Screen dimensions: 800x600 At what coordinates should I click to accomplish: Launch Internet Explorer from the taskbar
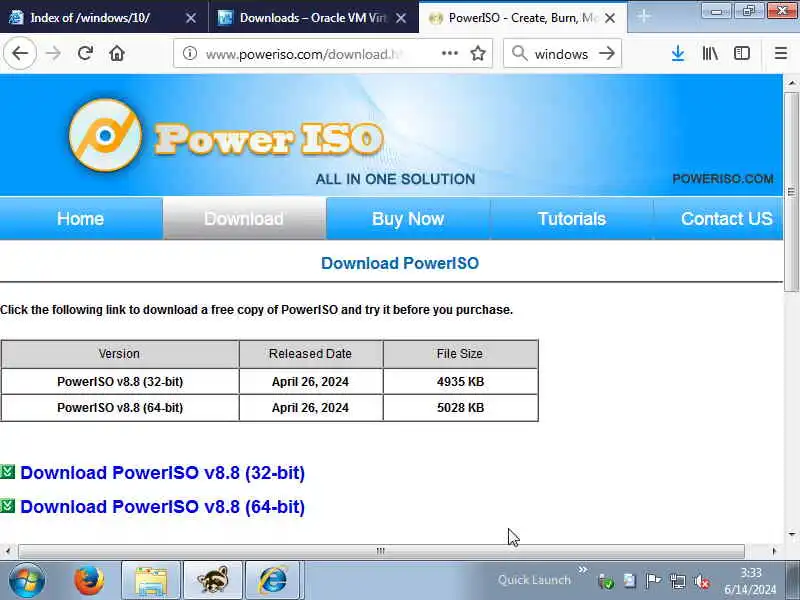click(x=274, y=581)
